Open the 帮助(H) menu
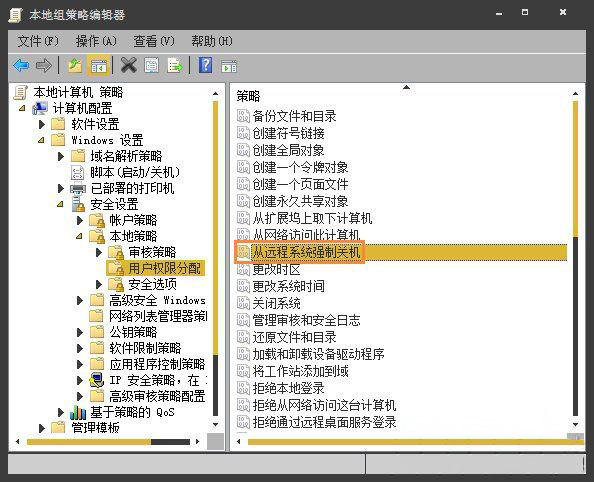 point(212,41)
